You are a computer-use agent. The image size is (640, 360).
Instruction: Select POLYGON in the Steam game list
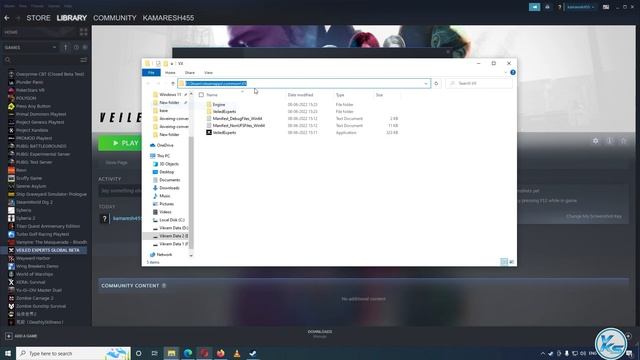tap(26, 98)
